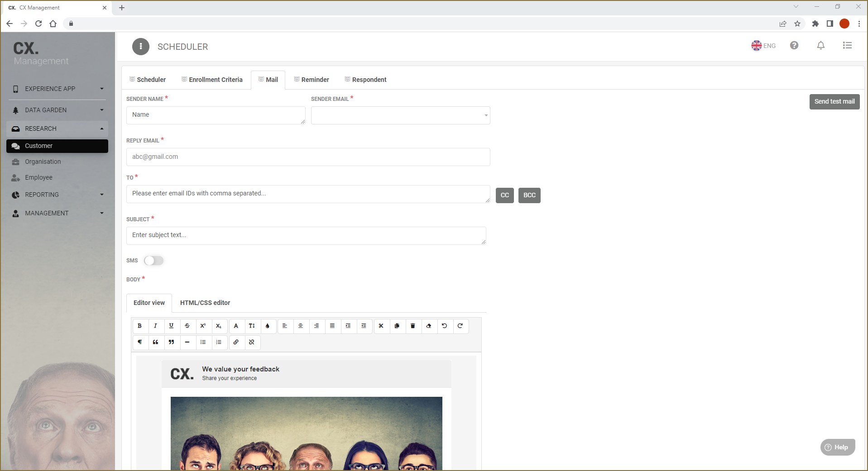This screenshot has width=868, height=471.
Task: Insert a hyperlink
Action: [x=236, y=342]
